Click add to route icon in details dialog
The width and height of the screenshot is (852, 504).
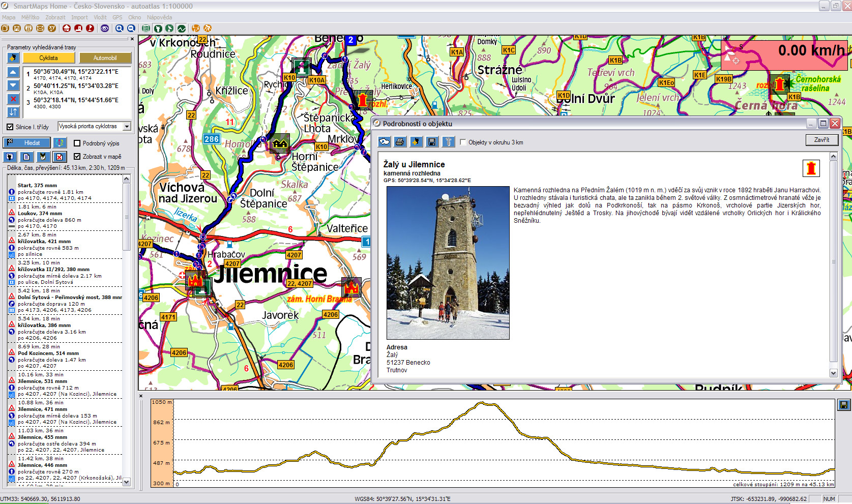click(x=416, y=142)
